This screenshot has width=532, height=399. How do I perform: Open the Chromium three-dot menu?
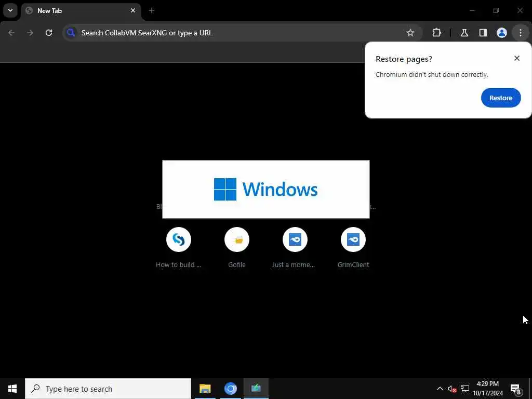(521, 33)
